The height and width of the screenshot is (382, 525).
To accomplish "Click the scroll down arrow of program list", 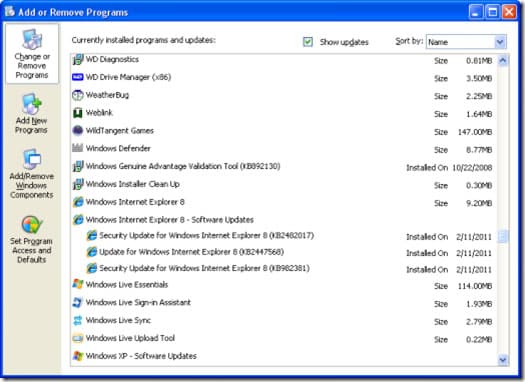I will click(503, 360).
